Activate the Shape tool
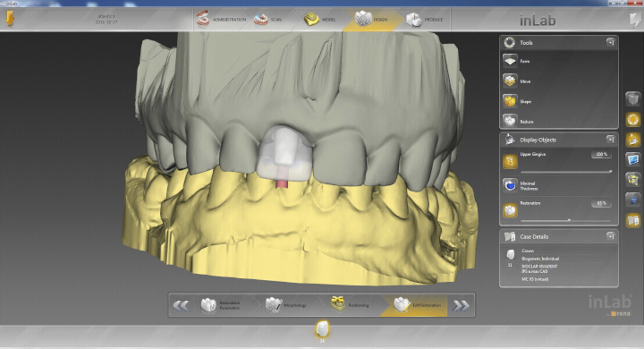 coord(510,101)
